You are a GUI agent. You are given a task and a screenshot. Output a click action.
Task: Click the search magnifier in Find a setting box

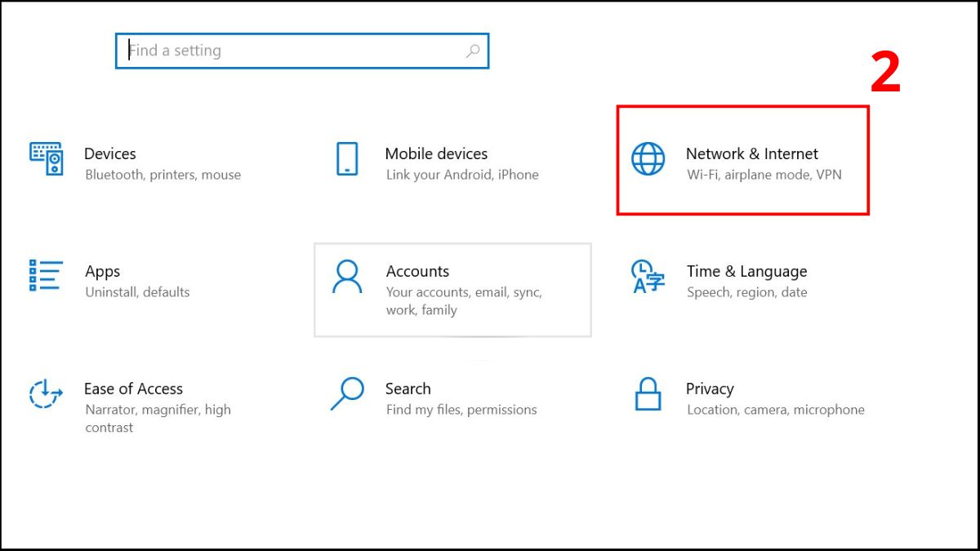[473, 51]
